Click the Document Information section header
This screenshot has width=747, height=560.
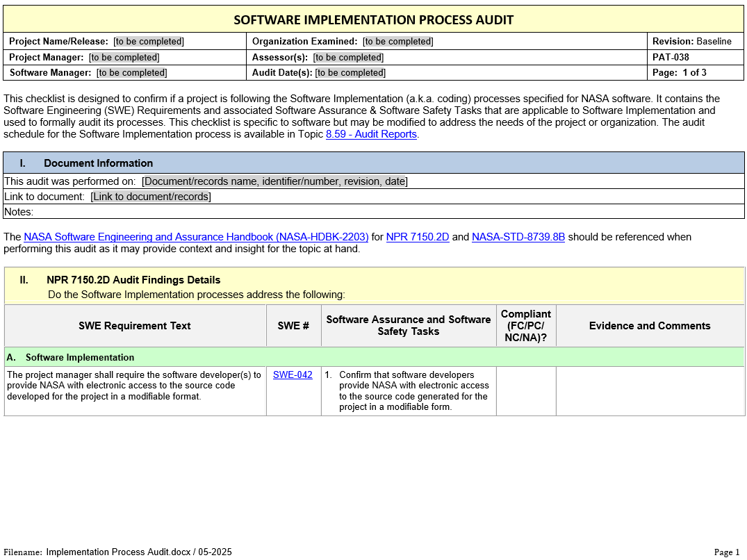coord(98,163)
